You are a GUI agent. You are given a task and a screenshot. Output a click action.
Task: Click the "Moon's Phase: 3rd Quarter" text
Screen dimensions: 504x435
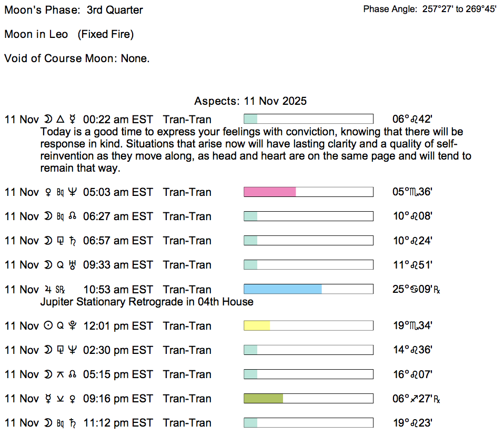pyautogui.click(x=74, y=10)
